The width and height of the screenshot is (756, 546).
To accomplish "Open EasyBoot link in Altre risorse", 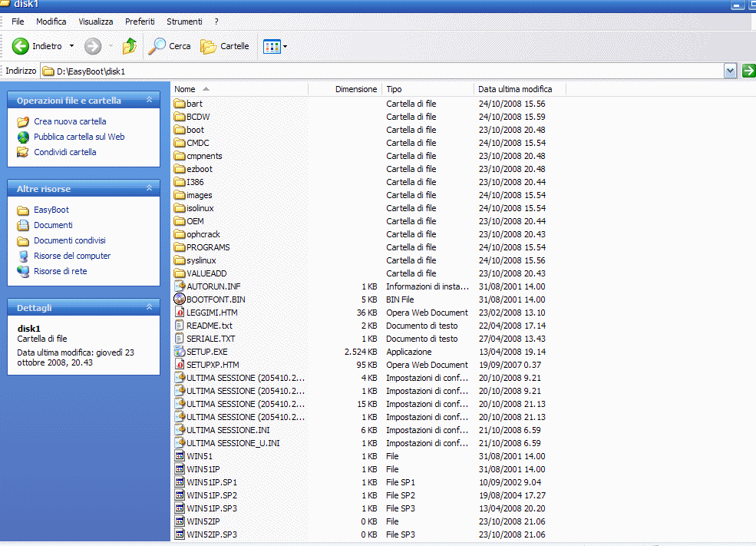I will click(x=51, y=210).
